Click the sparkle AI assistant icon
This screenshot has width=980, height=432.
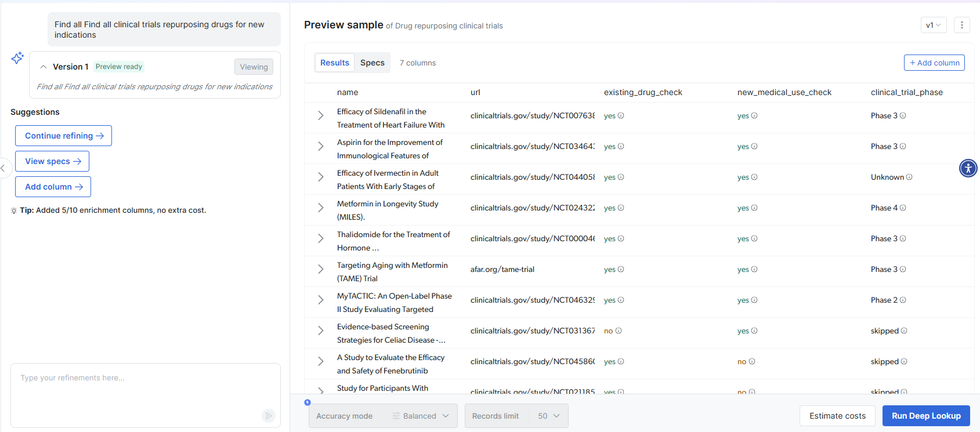tap(17, 58)
